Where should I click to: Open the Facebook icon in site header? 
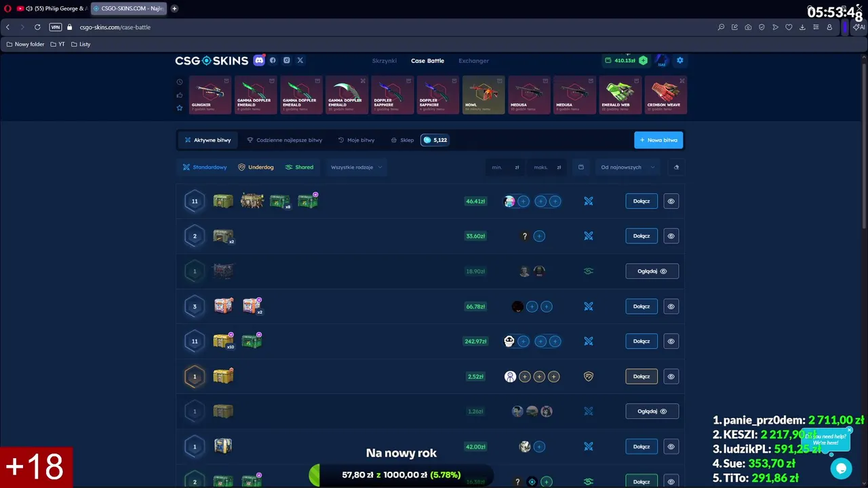273,60
